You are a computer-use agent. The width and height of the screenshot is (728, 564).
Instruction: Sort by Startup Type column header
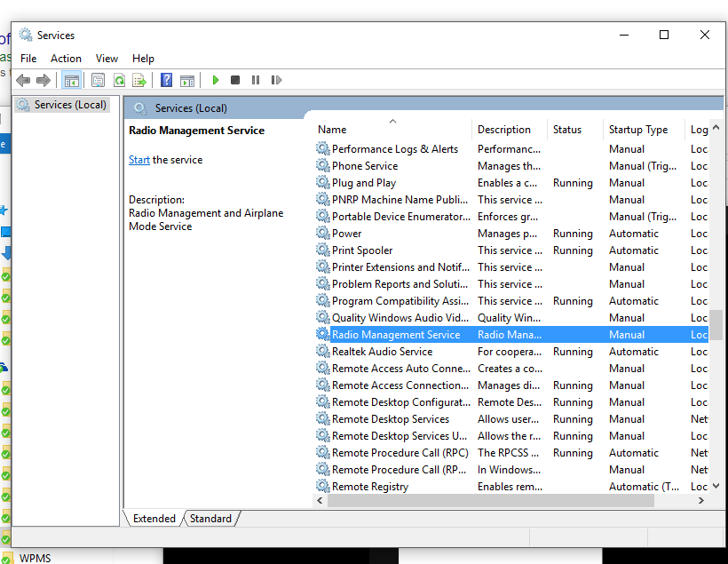point(644,130)
